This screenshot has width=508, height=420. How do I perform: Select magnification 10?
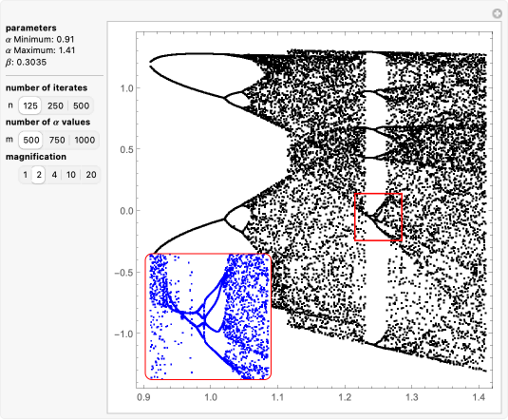71,175
